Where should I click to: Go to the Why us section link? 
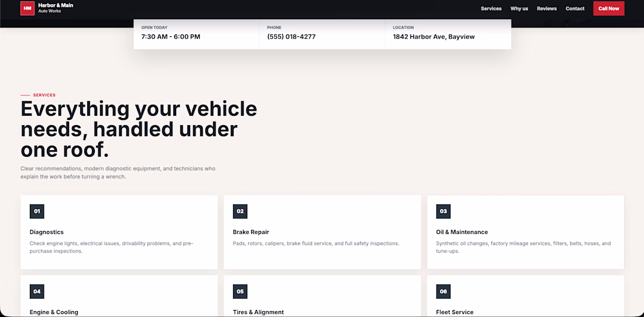pos(519,9)
